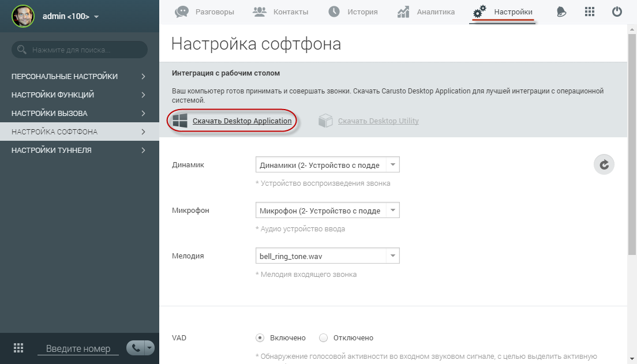Switch to Аналитика tab
The image size is (637, 364).
pyautogui.click(x=426, y=12)
